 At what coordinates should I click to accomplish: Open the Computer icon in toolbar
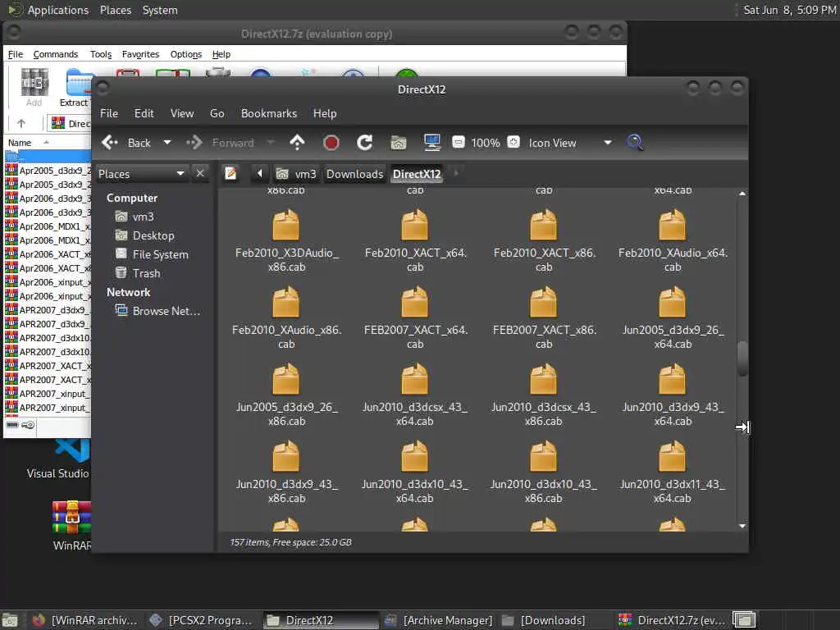pyautogui.click(x=431, y=143)
